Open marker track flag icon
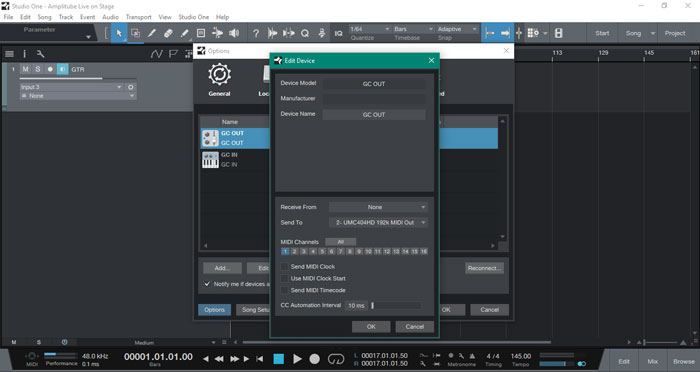This screenshot has height=372, width=700. coord(173,54)
